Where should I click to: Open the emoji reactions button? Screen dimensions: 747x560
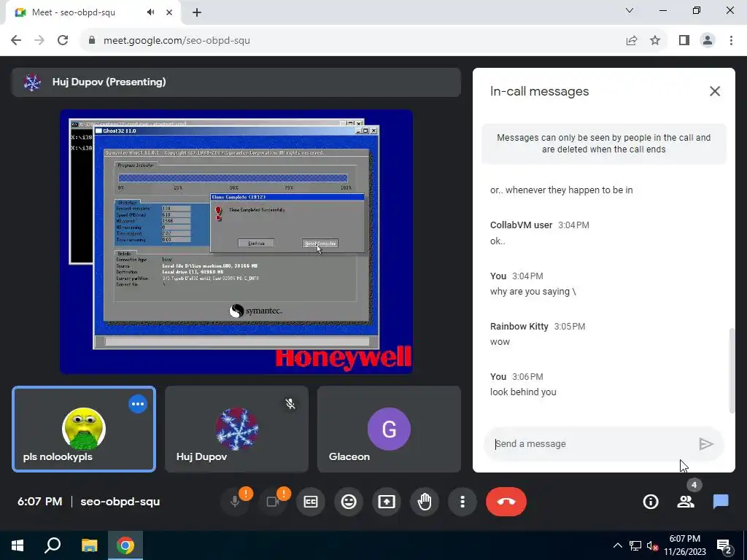tap(349, 502)
